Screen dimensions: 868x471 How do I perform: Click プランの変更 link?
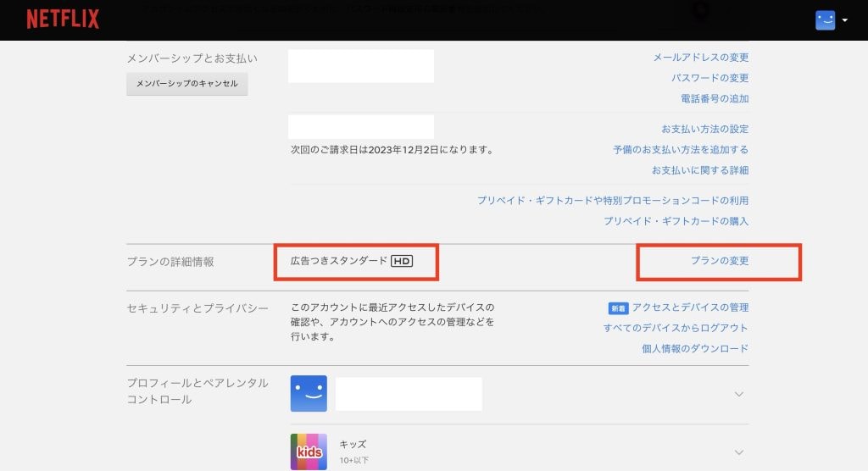tap(719, 261)
